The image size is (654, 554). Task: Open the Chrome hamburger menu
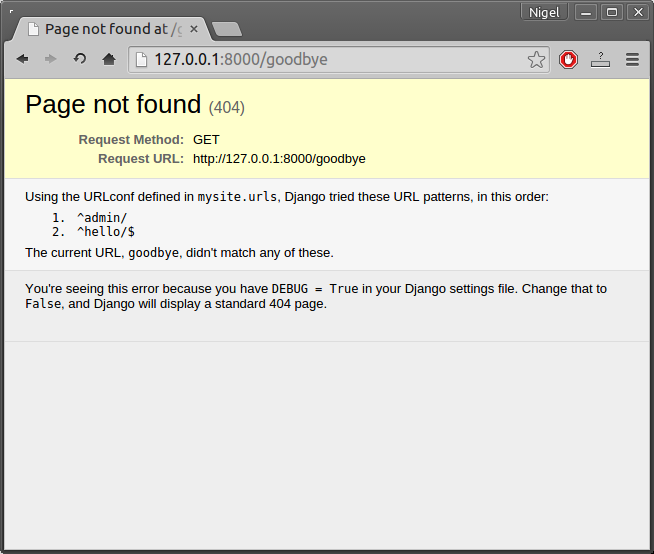[632, 60]
